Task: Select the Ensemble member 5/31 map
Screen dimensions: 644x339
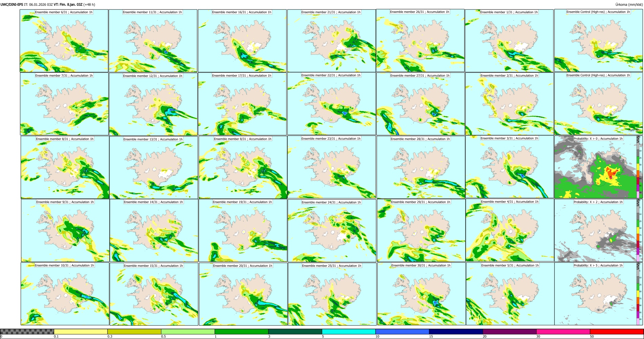Action: 510,294
